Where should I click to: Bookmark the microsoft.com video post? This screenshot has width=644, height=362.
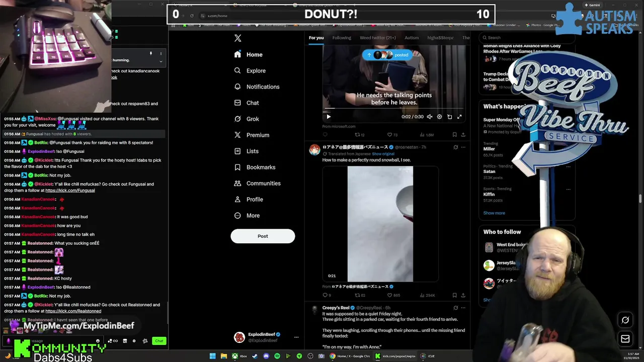[454, 135]
